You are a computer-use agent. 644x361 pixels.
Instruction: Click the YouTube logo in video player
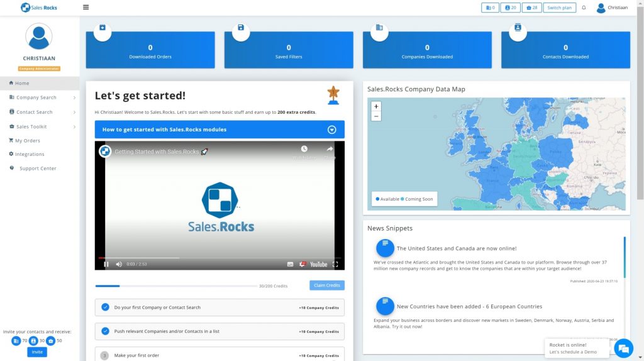point(318,264)
